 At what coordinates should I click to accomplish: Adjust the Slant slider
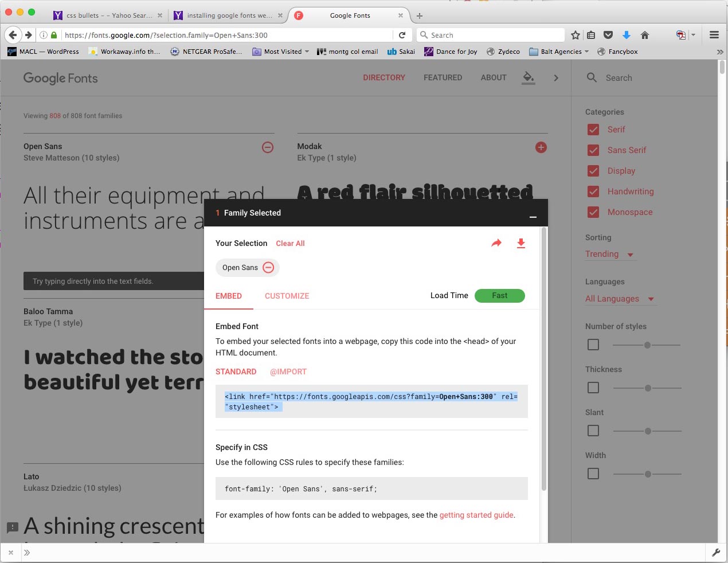click(647, 431)
